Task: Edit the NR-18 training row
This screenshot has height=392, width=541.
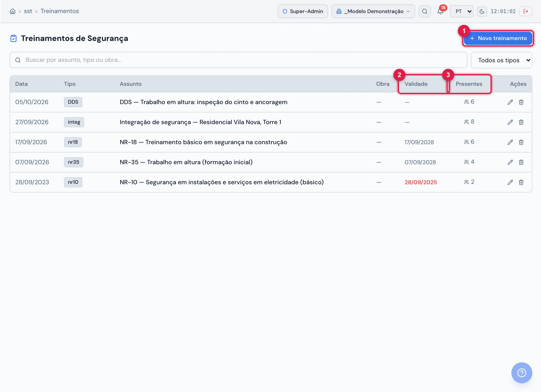Action: click(x=510, y=142)
